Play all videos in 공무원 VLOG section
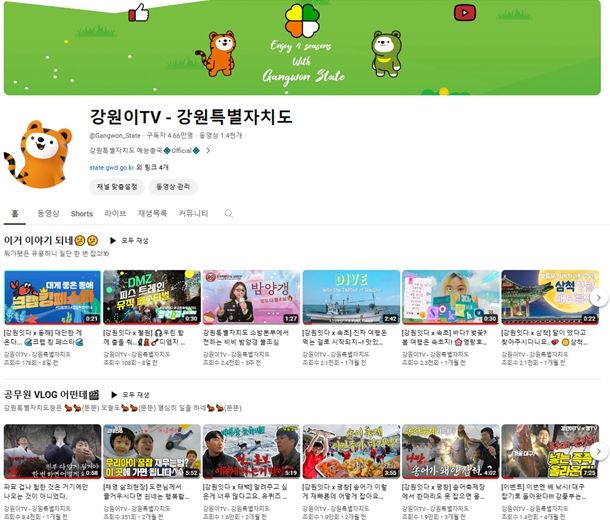610x526 pixels. 130,394
